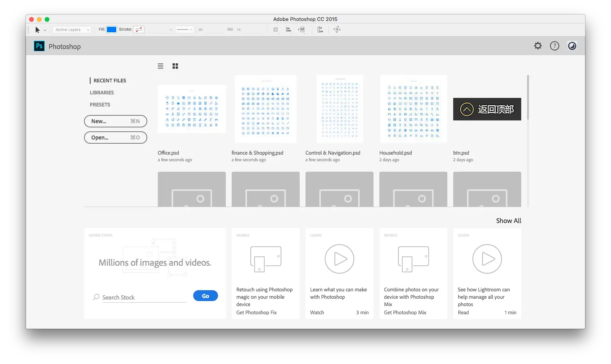Click the Photoshop Fix mobile device icon
The image size is (611, 364).
[265, 259]
